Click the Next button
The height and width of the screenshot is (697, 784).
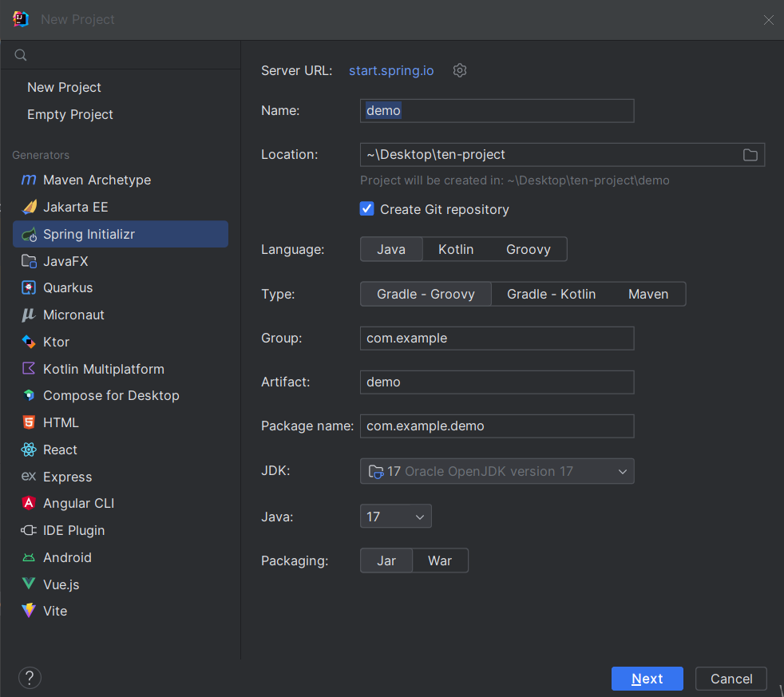(647, 679)
